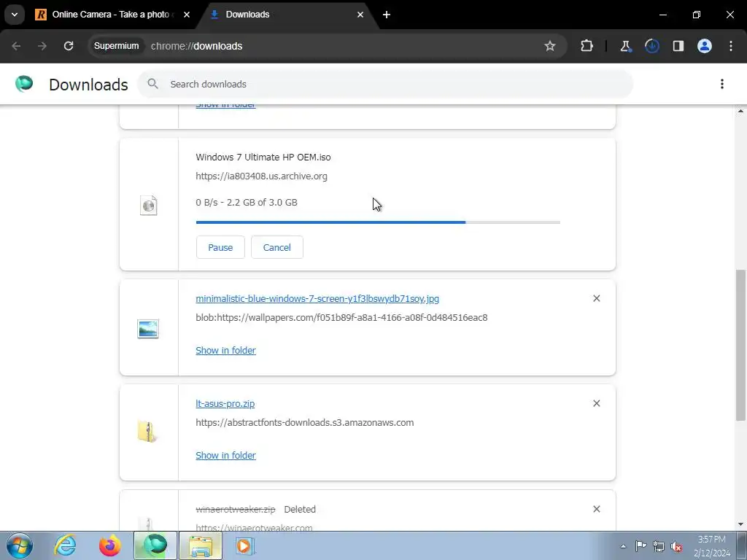
Task: Click the Windows 7 Ultimate ISO file icon
Action: (x=149, y=205)
